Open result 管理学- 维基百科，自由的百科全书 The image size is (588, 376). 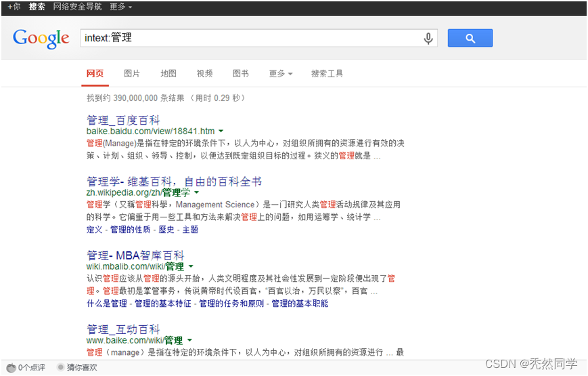[174, 182]
